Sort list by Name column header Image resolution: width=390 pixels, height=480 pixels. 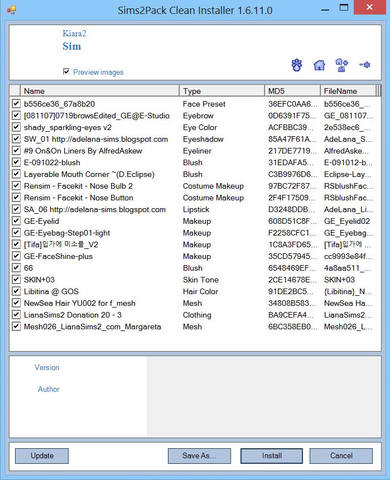click(x=100, y=91)
